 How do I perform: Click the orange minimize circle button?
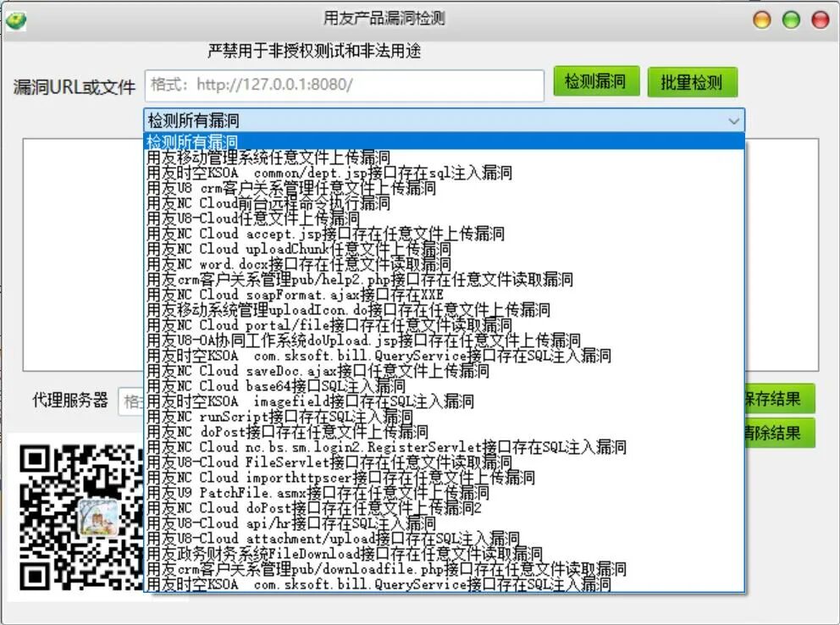click(762, 19)
